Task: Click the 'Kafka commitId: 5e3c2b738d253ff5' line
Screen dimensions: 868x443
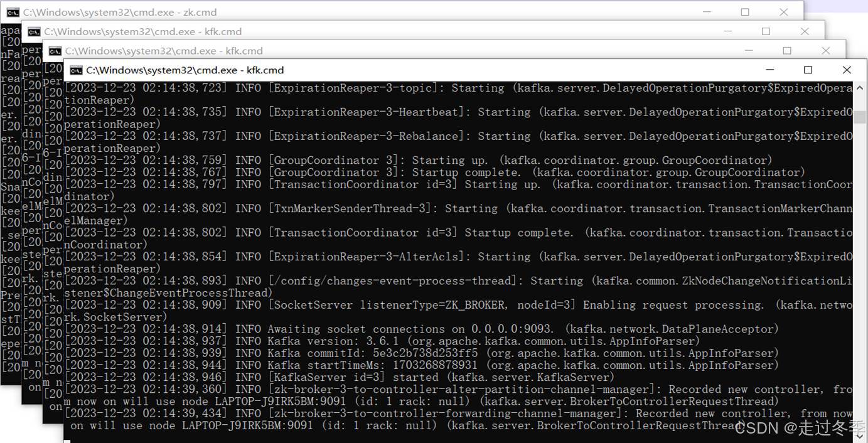Action: (x=422, y=353)
